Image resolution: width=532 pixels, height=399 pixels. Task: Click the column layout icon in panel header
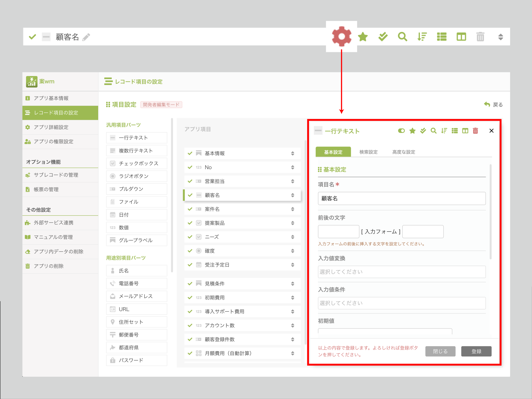click(x=465, y=131)
